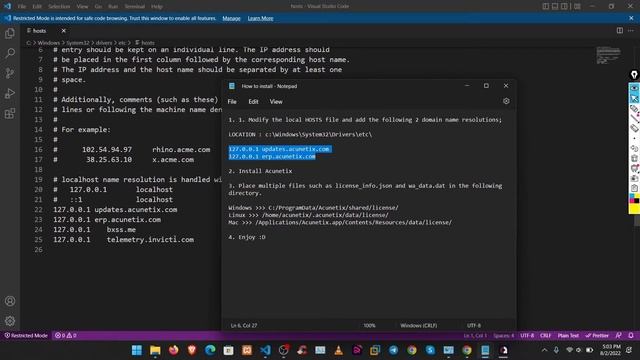The width and height of the screenshot is (640, 360).
Task: Open the Plain Text language mode selector
Action: coord(568,336)
